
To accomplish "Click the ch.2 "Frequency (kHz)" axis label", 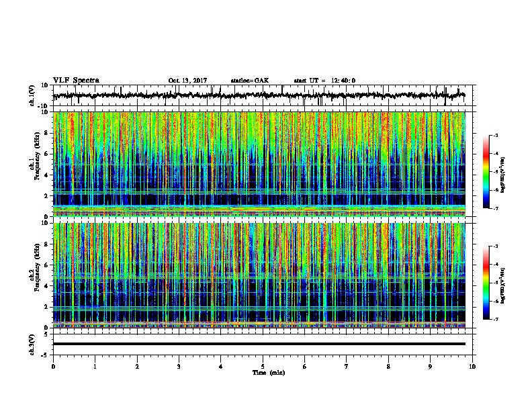I will (x=37, y=267).
